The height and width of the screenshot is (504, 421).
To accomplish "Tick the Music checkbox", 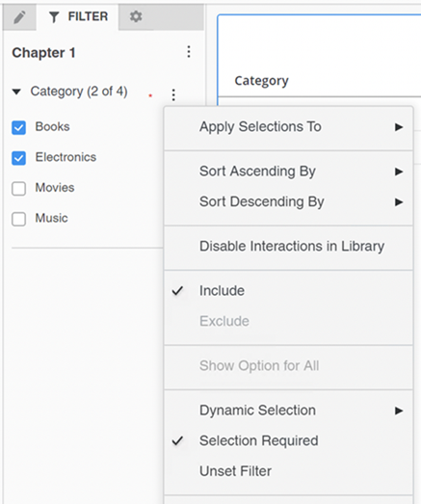I will tap(18, 219).
